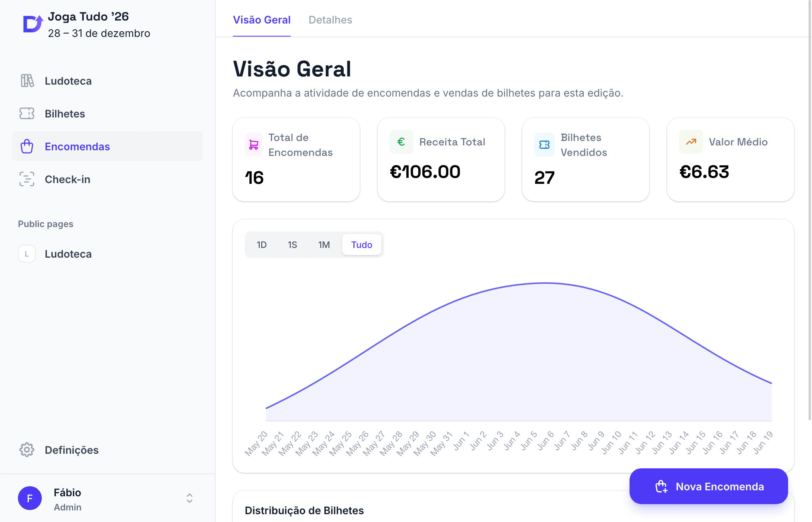The height and width of the screenshot is (522, 812).
Task: Click the Receita Total €106.00 value
Action: (x=425, y=172)
